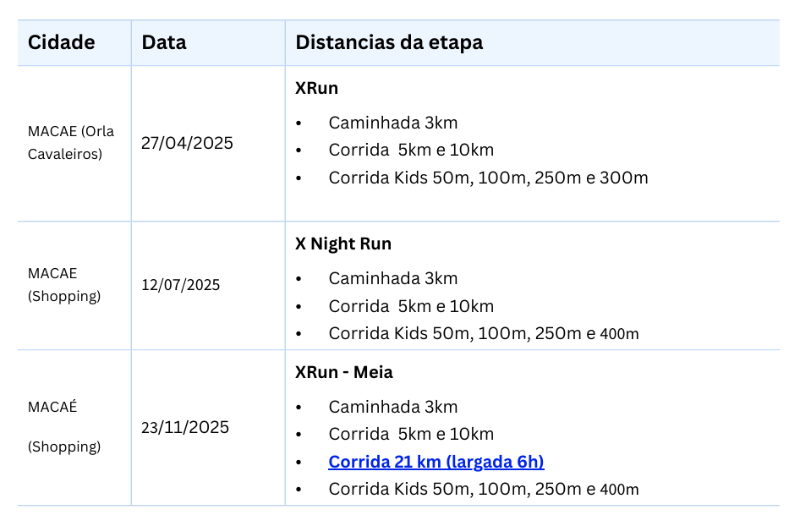Viewport: 800px width, 513px height.
Task: Click Corrida Kids line under X Night Run
Action: click(484, 333)
